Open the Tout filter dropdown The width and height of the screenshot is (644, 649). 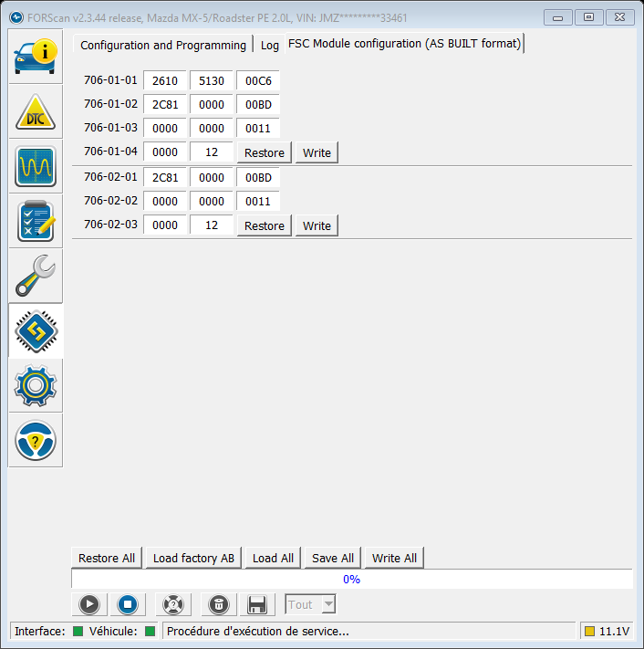coord(310,604)
